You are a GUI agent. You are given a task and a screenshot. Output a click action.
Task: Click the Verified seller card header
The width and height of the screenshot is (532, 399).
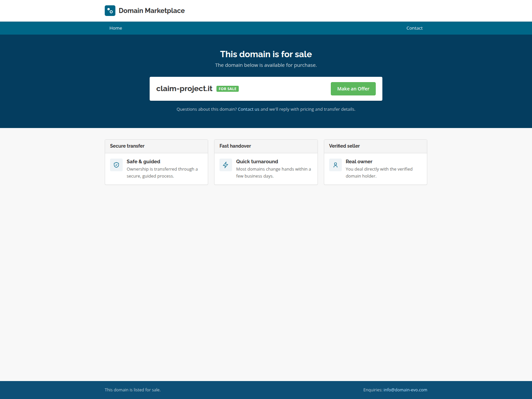[375, 146]
